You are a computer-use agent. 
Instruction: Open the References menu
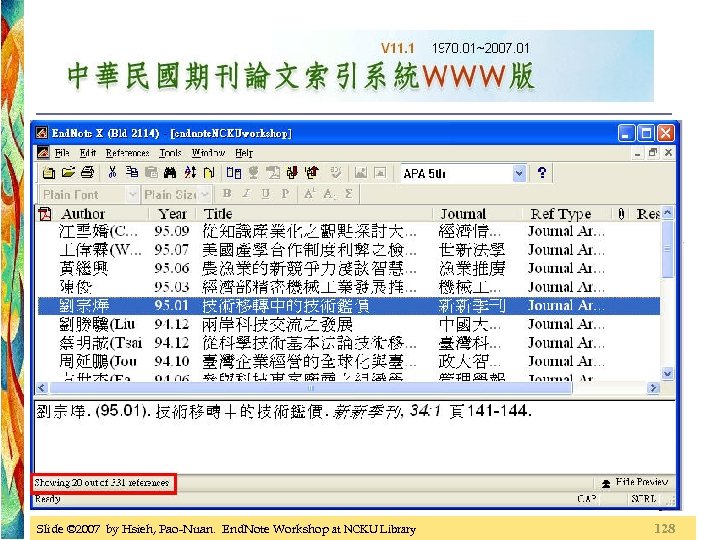coord(128,153)
